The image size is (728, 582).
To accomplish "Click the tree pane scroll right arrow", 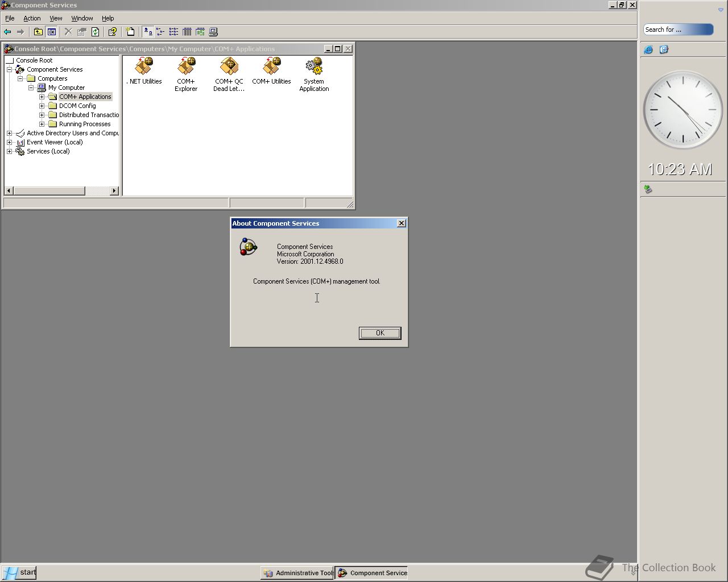I will (x=115, y=191).
